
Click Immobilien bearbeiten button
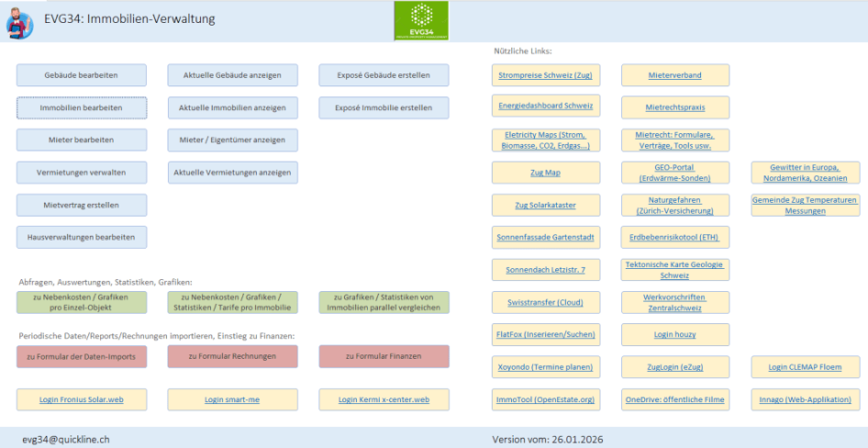82,107
